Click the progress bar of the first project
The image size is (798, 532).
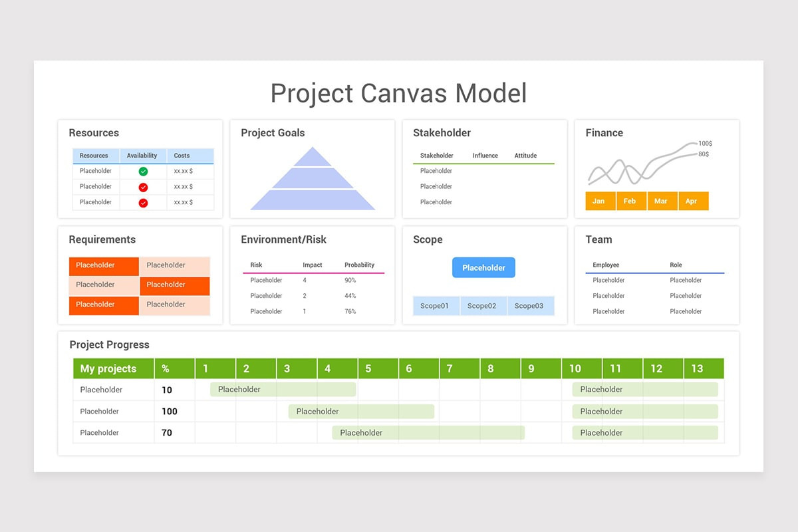click(x=282, y=389)
